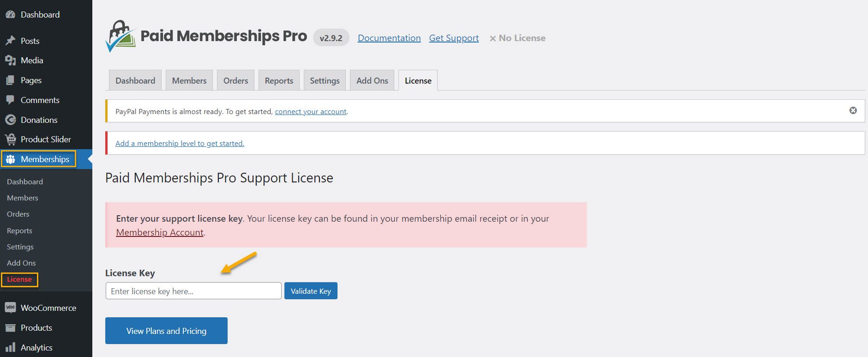Open the Documentation link
868x357 pixels.
389,38
